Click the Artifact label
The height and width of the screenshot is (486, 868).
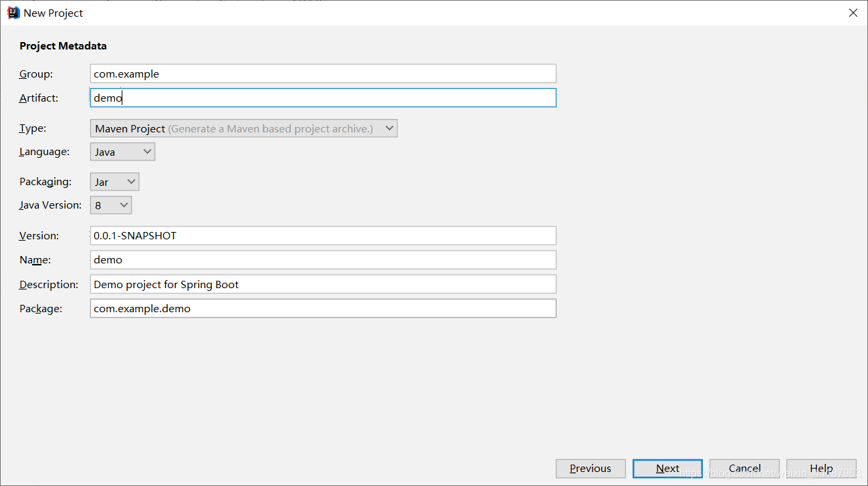[39, 98]
